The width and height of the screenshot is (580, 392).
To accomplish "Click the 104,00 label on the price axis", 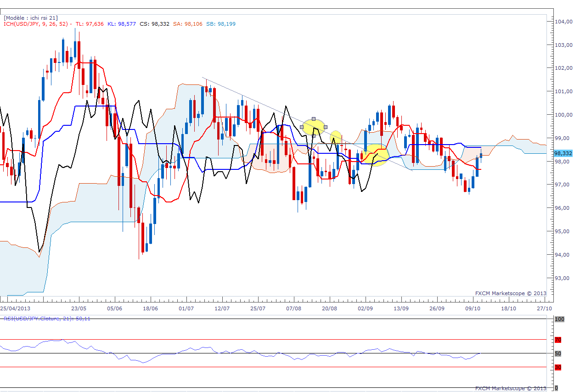I will pyautogui.click(x=563, y=22).
